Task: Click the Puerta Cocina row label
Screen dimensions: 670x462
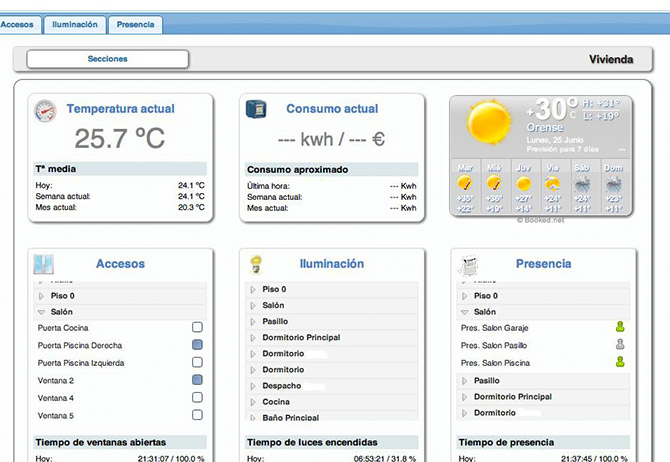Action: [x=63, y=328]
